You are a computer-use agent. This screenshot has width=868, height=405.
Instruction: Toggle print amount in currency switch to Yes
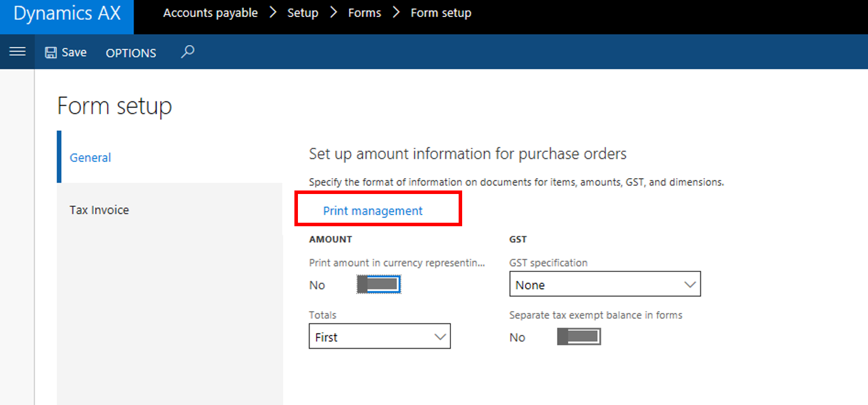(x=378, y=284)
